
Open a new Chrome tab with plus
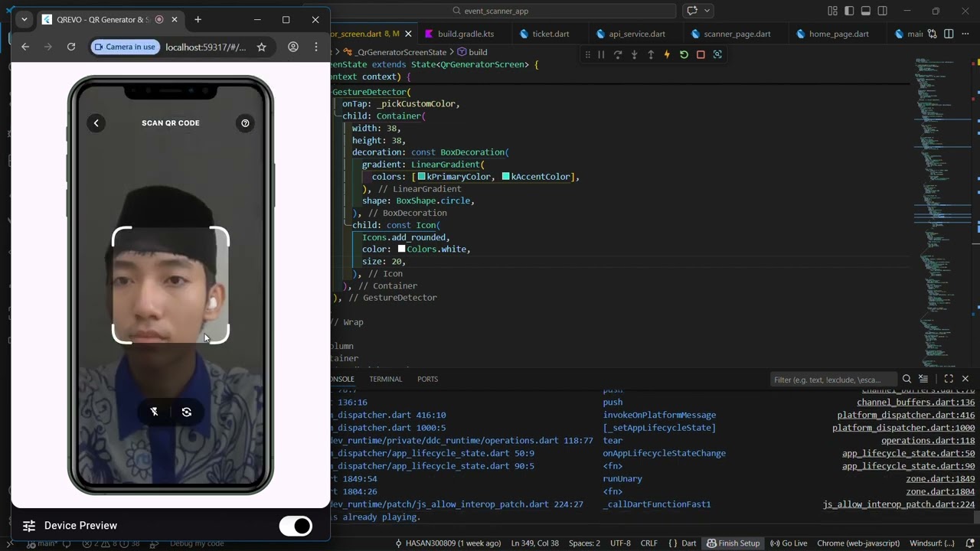[198, 19]
